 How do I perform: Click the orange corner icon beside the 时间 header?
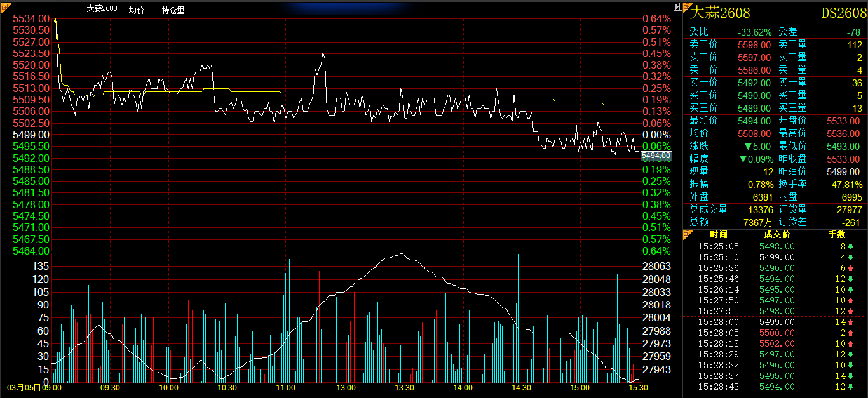(686, 234)
